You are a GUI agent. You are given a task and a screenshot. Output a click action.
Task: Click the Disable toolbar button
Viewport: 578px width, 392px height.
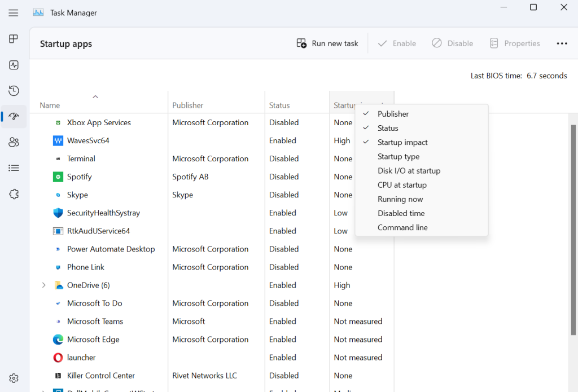click(452, 43)
